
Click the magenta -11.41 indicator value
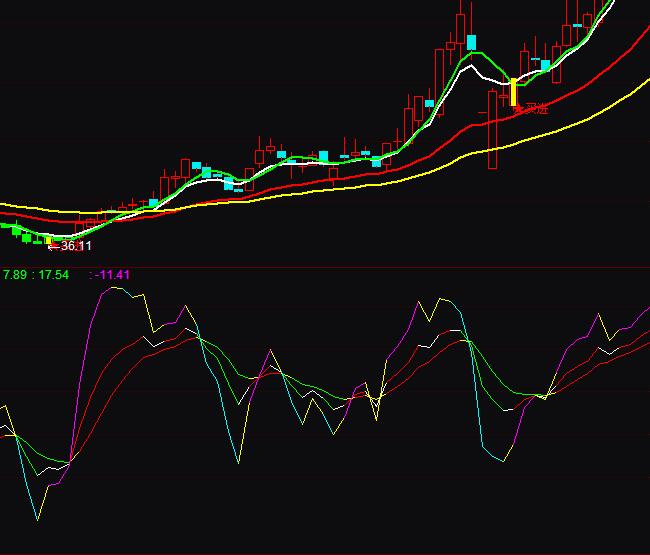pos(114,274)
